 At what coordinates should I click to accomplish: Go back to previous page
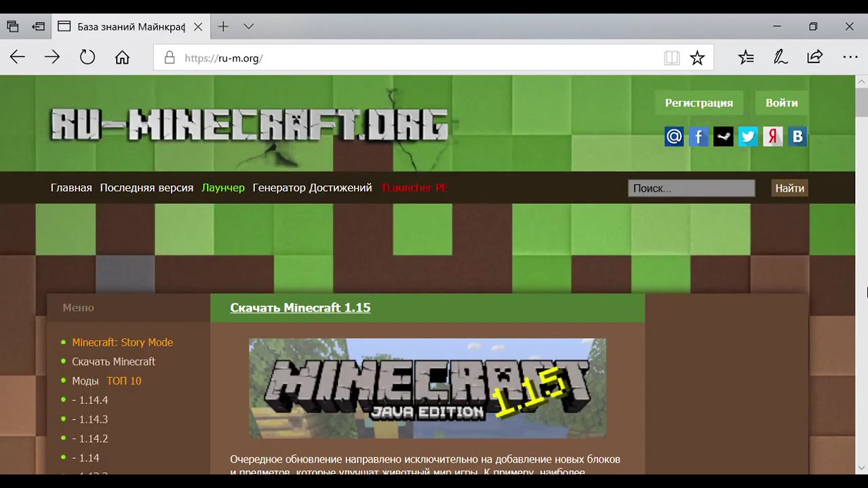tap(18, 58)
